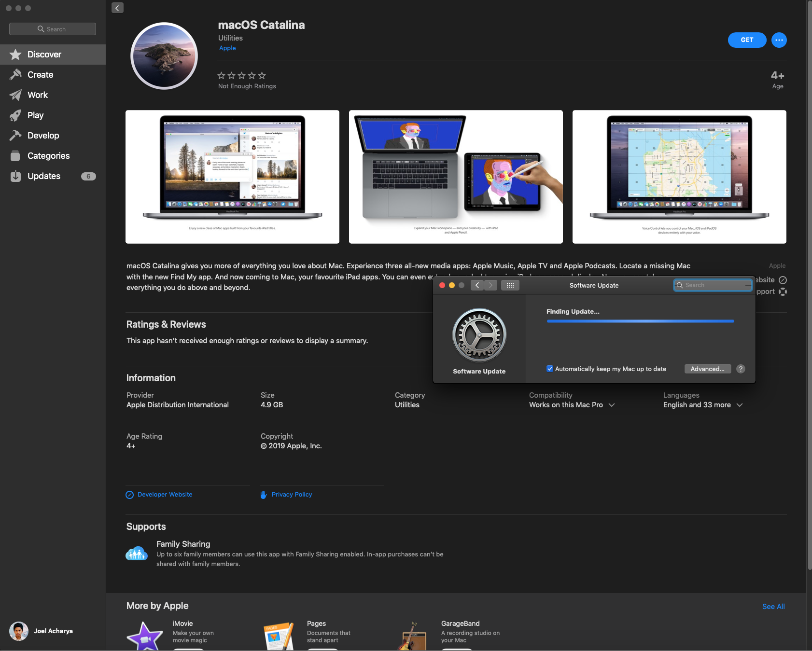
Task: Toggle Automatically keep my Mac up to date
Action: click(x=549, y=369)
